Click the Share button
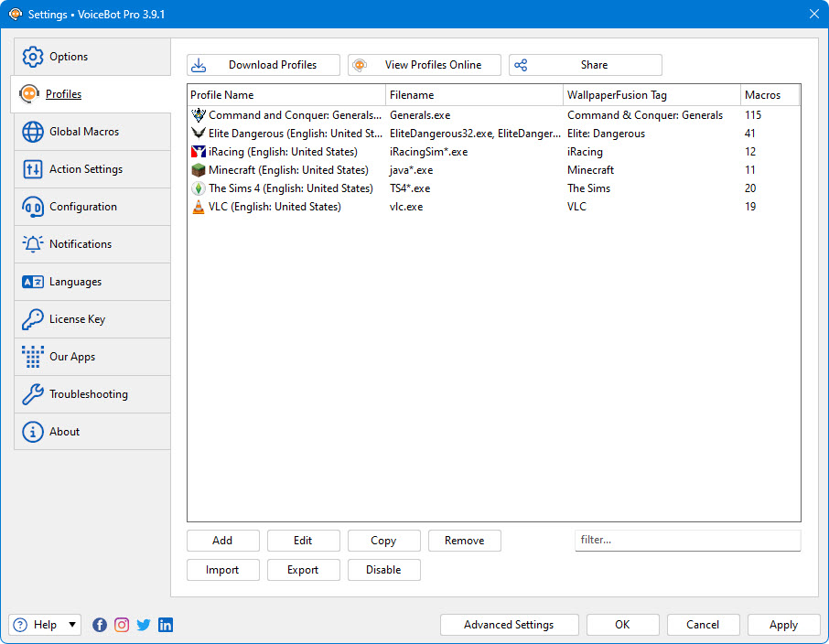The image size is (829, 644). tap(586, 65)
